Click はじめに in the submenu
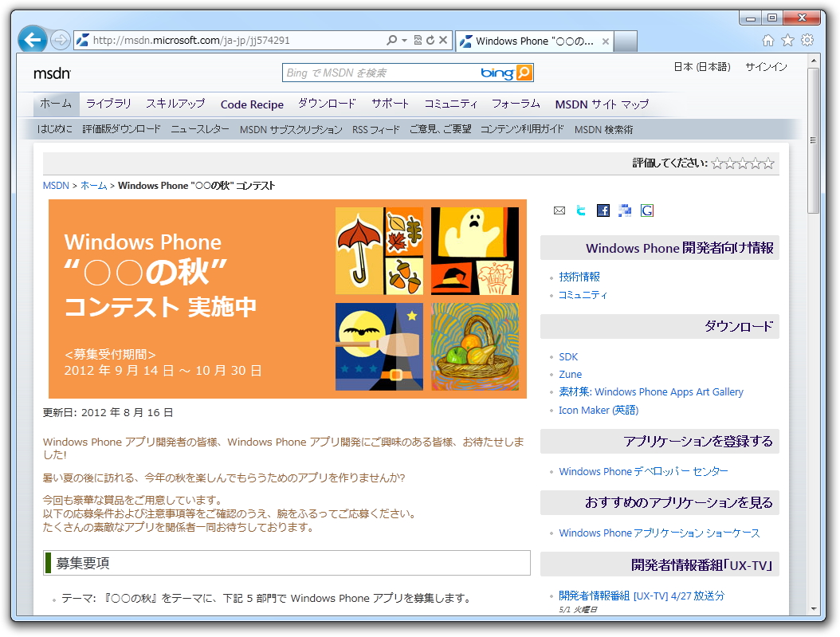 (x=55, y=129)
